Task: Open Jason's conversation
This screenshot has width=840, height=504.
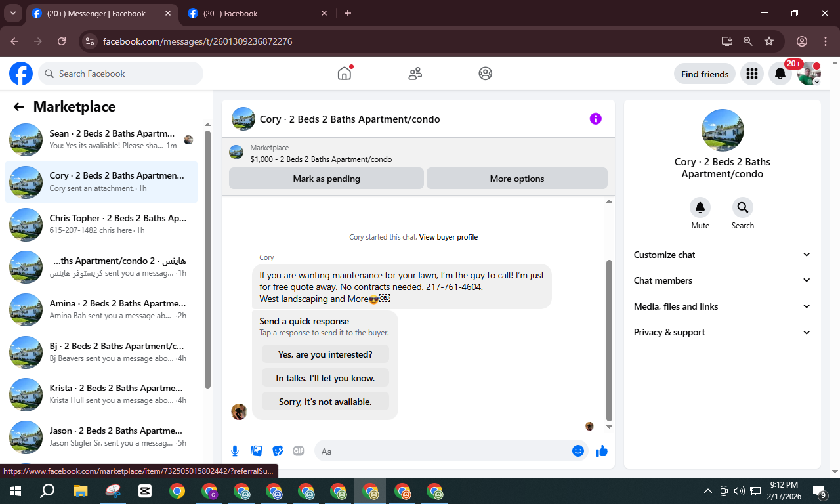Action: [102, 436]
